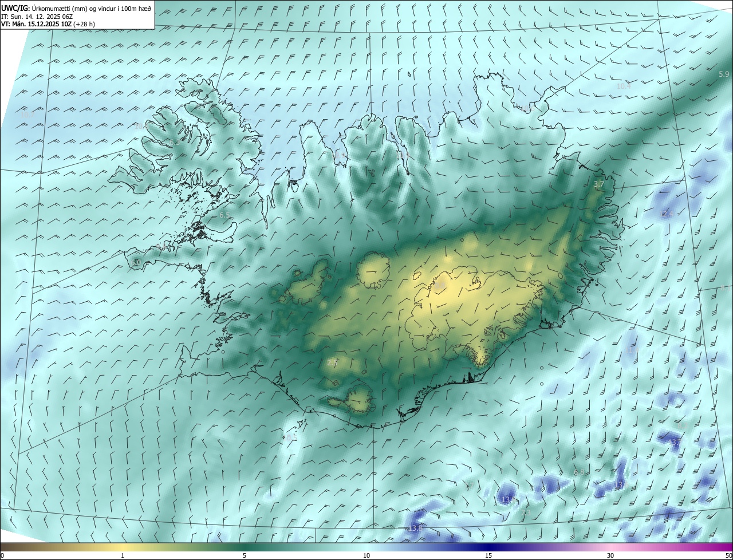Click the valid time line 'VT: Mán. 15.12.2025 10Z (+28 h)'

pyautogui.click(x=48, y=24)
